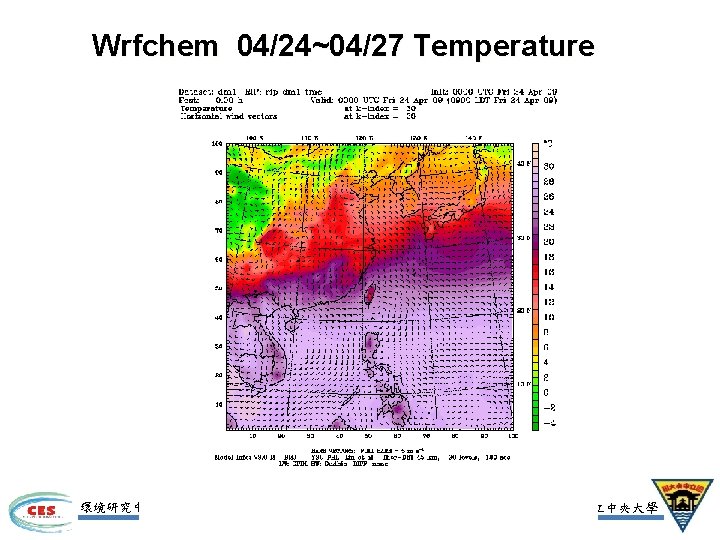Click the CES logo
The height and width of the screenshot is (540, 720).
pyautogui.click(x=40, y=511)
